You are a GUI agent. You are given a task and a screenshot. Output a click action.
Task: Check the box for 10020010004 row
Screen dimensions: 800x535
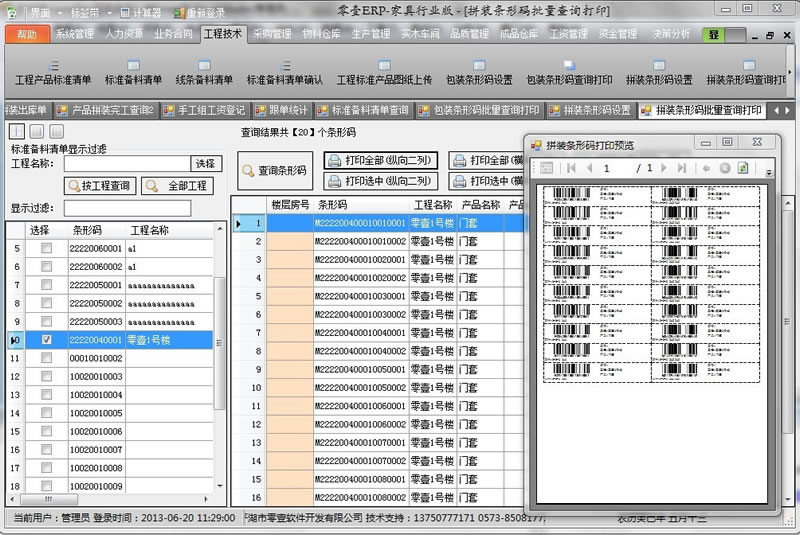point(46,395)
